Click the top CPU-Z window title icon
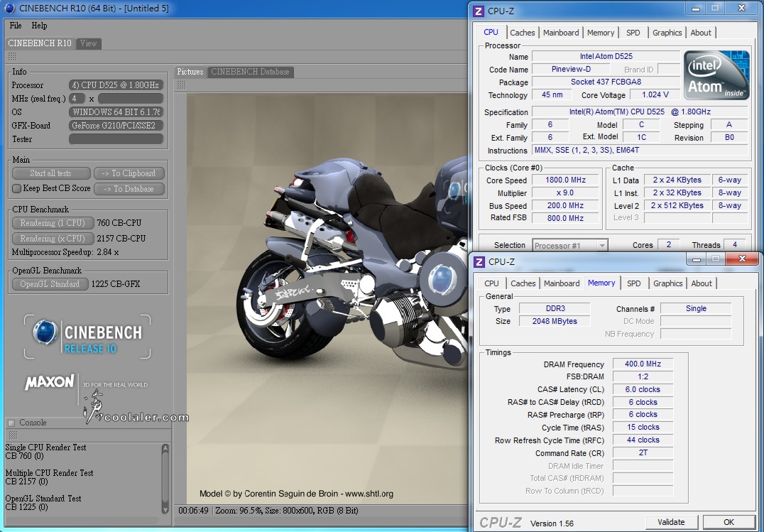 479,11
